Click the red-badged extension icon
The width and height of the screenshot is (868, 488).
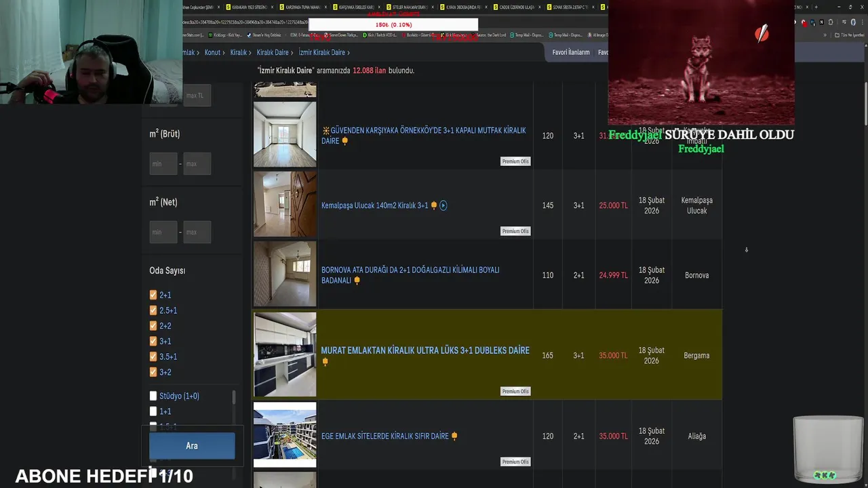point(804,22)
